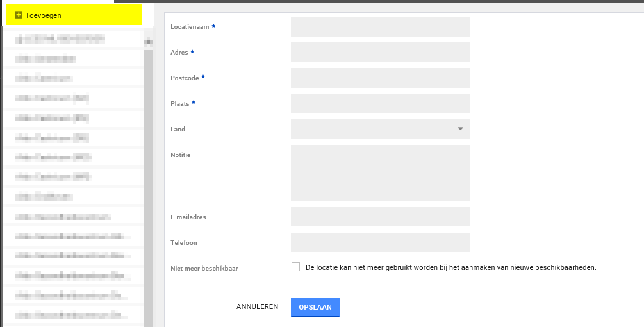Select the first blurred location list entry
The image size is (644, 327).
coord(72,39)
